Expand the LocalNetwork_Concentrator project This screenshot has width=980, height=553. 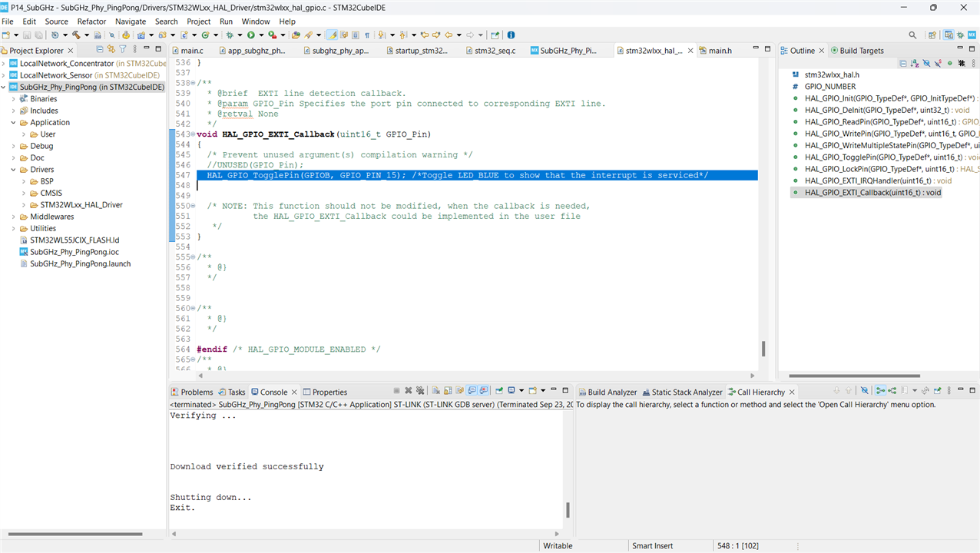tap(4, 64)
